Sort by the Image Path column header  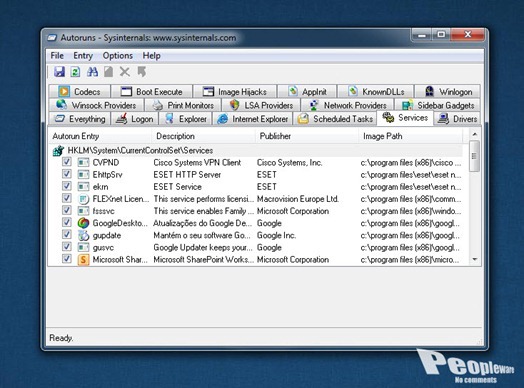(x=411, y=136)
